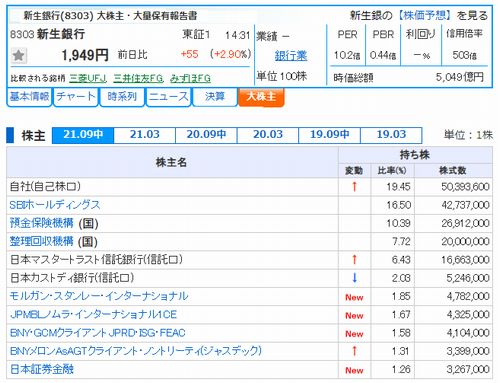Screen dimensions: 500x383
Task: Click the ratio value 19.45
Action: pyautogui.click(x=399, y=187)
